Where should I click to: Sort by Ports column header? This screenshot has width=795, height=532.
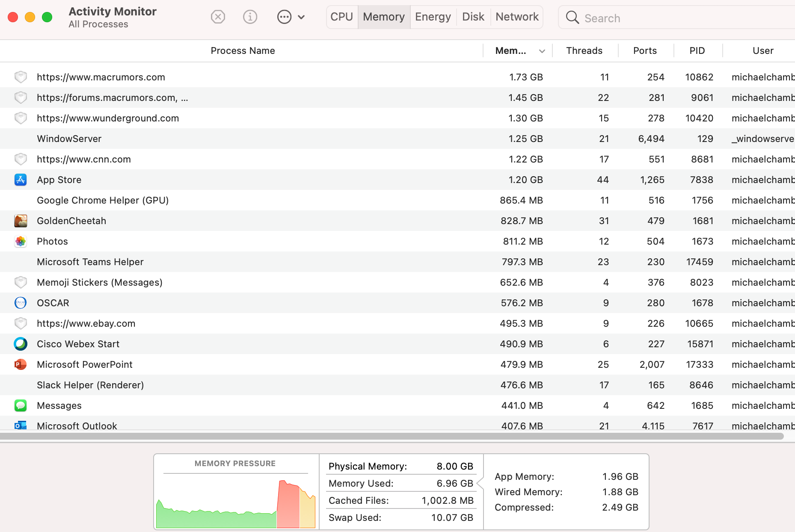click(x=645, y=51)
